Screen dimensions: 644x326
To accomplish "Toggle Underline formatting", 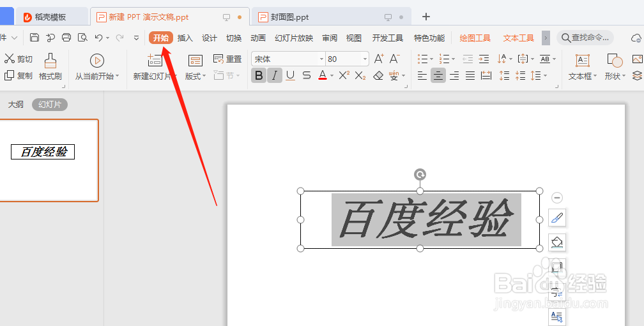I will coord(290,75).
